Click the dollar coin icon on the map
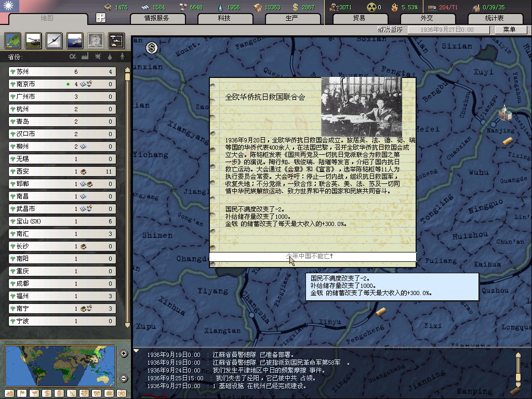Viewport: 532px width, 399px height. tap(152, 48)
